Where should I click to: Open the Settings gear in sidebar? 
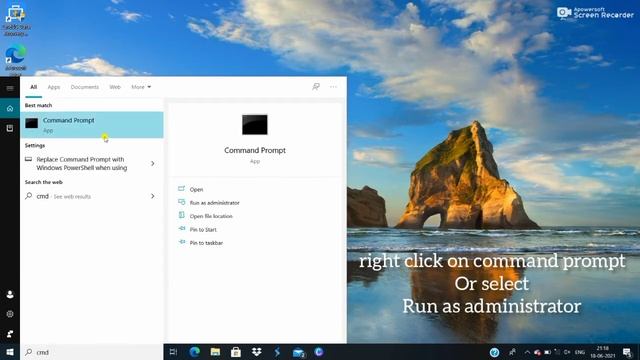(x=10, y=314)
